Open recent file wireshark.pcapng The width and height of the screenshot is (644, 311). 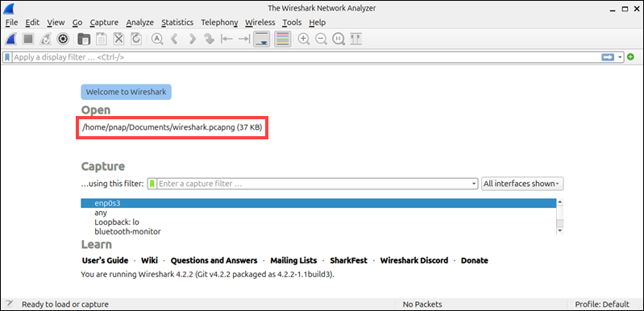pos(172,127)
